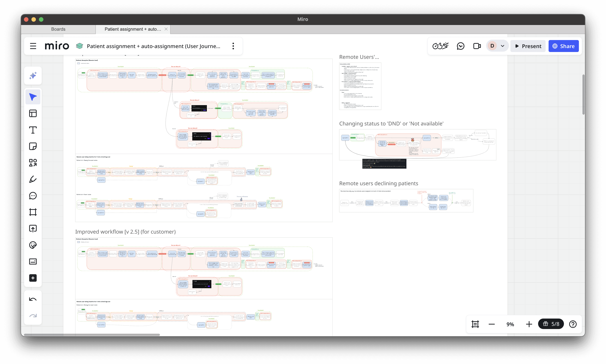Click the Present button
This screenshot has height=364, width=606.
pos(528,46)
